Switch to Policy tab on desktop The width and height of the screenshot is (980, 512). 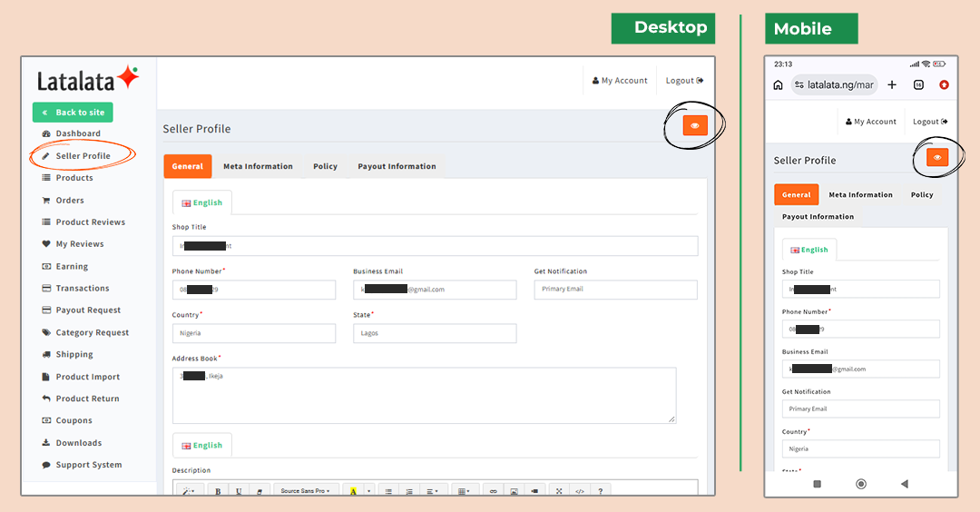point(325,166)
